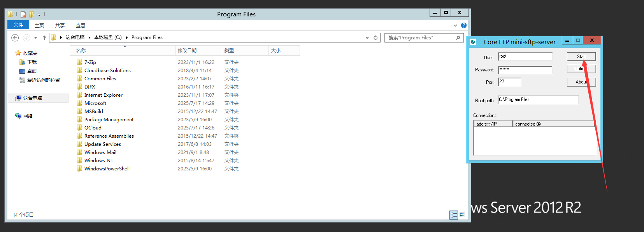The height and width of the screenshot is (232, 644).
Task: Click the Microsoft folder icon
Action: tap(80, 103)
